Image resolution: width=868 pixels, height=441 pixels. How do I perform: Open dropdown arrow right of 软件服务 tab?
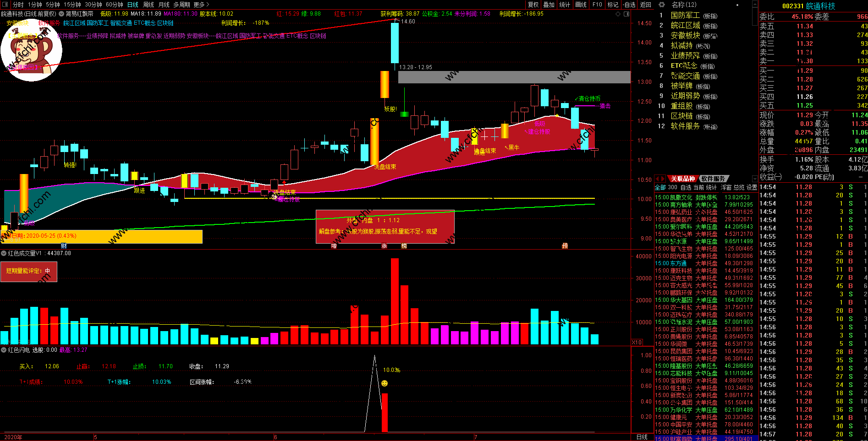click(755, 179)
